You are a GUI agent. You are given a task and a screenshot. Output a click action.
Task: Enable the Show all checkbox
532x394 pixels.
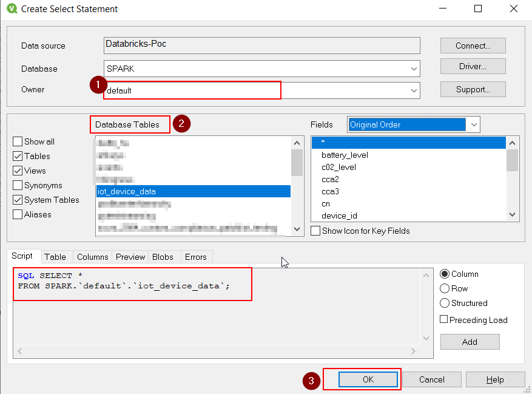pos(18,141)
